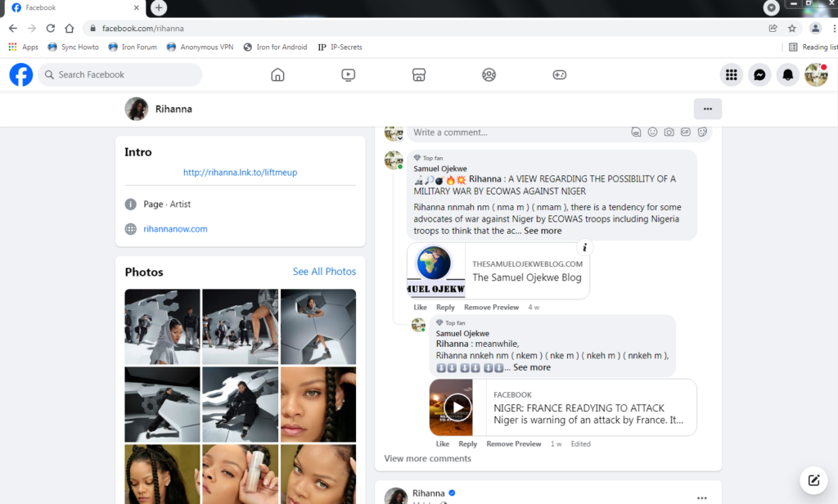Viewport: 838px width, 504px height.
Task: Click Rihanna's page profile picture in header
Action: point(137,109)
